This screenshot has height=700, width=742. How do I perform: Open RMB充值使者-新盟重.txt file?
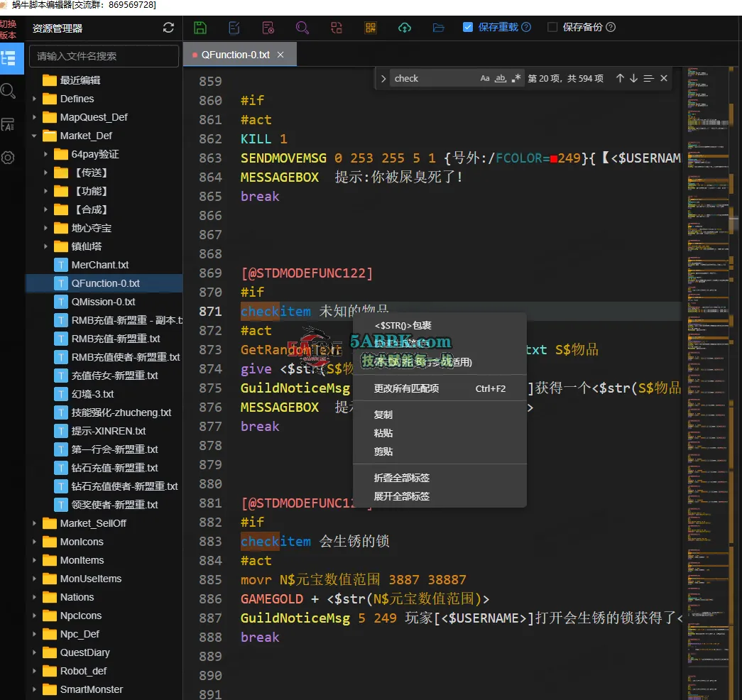[126, 357]
